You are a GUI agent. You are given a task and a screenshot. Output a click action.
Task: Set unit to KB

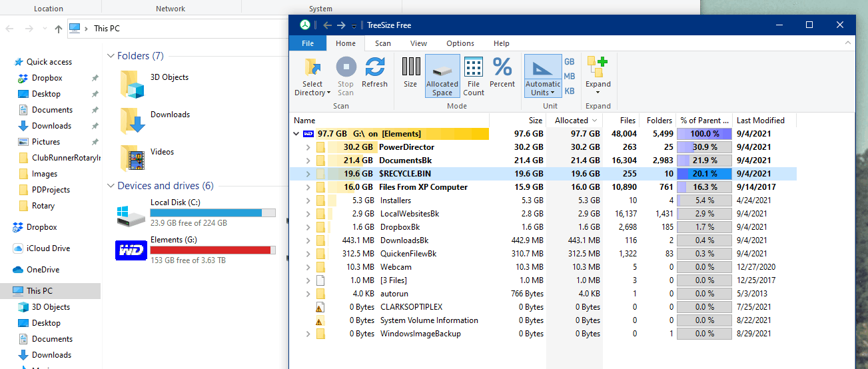[x=570, y=91]
